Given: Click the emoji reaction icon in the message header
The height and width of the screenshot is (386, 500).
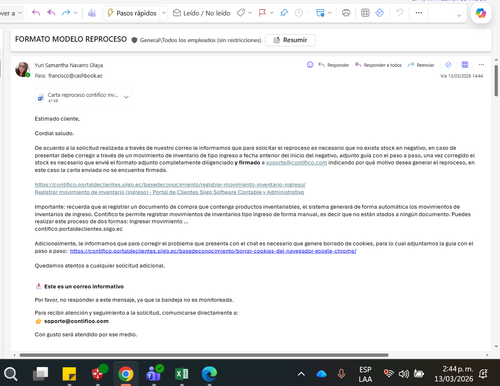Looking at the screenshot, I should 310,65.
